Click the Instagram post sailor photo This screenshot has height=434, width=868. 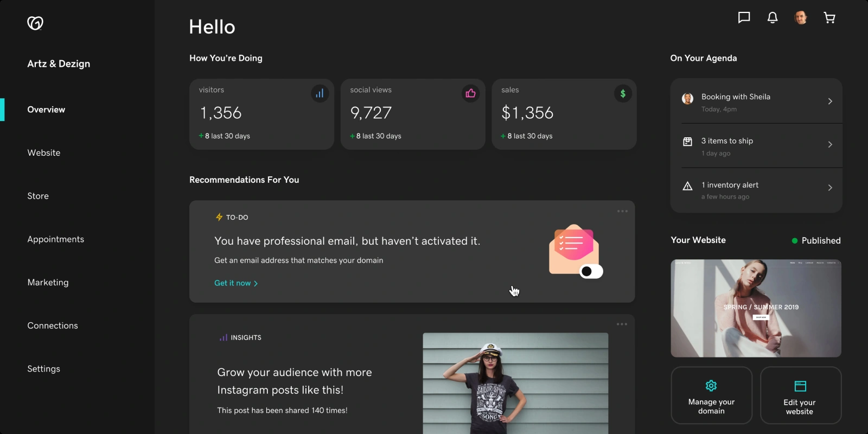coord(515,383)
